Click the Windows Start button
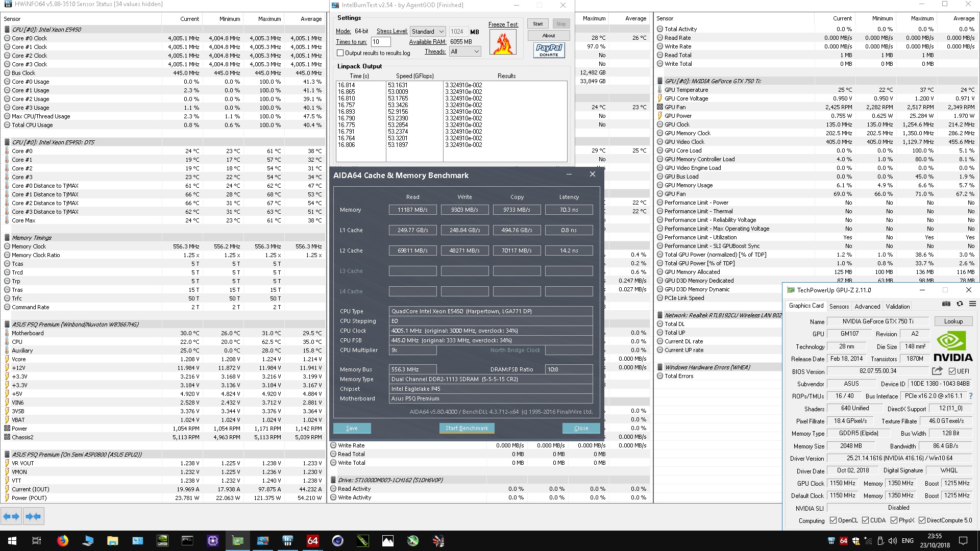The width and height of the screenshot is (980, 551). click(x=12, y=541)
